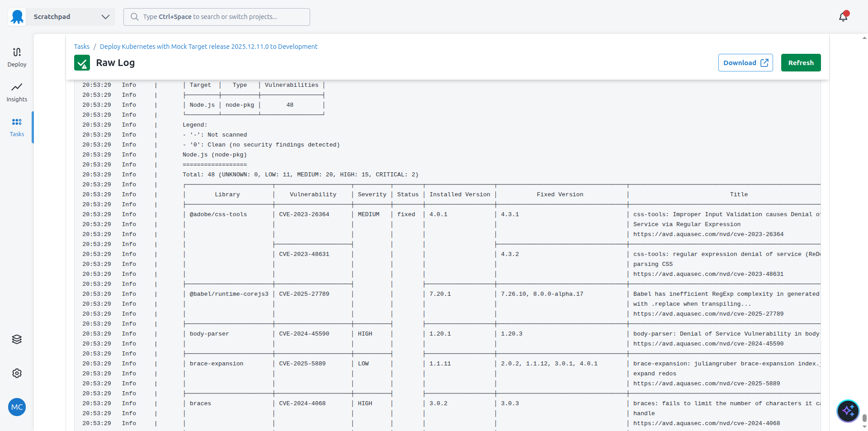Go to Tasks breadcrumb link
868x431 pixels.
[x=82, y=47]
